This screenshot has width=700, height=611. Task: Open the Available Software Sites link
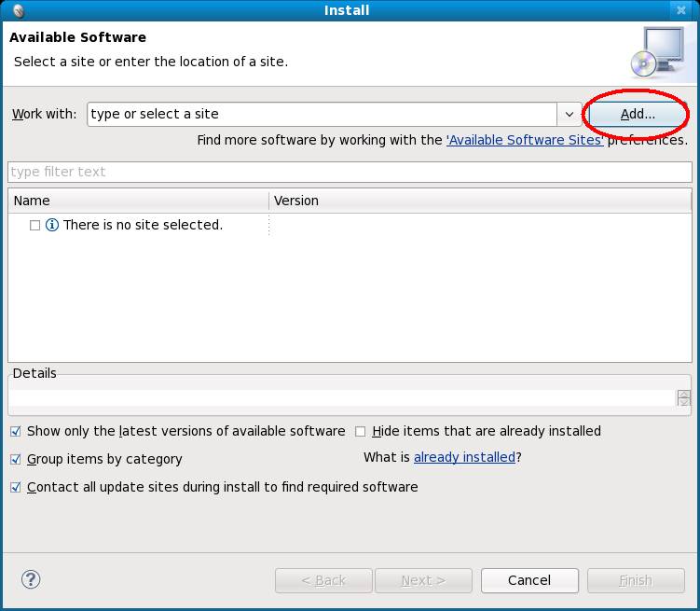(x=525, y=140)
